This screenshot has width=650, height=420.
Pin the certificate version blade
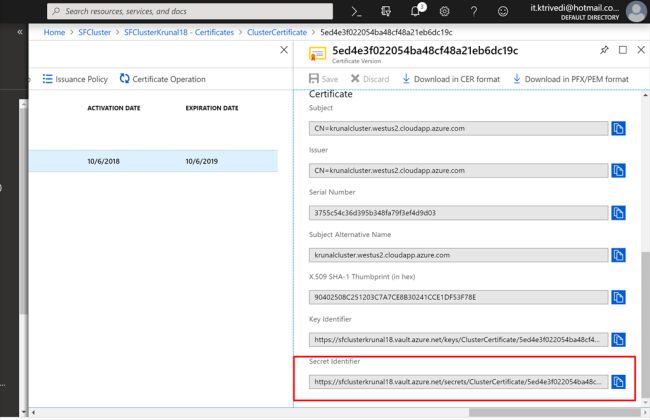pyautogui.click(x=604, y=50)
